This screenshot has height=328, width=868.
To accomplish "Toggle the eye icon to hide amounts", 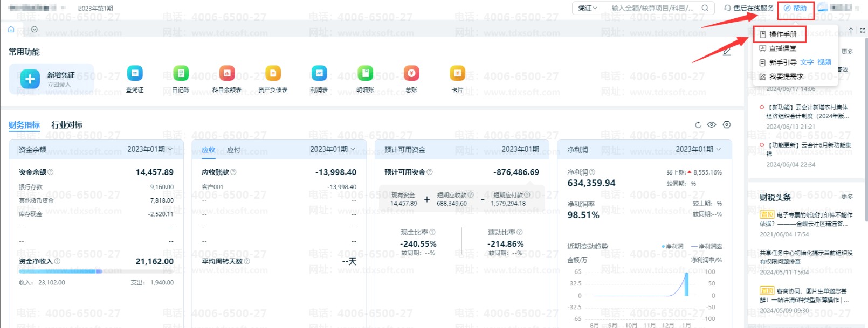I will [x=712, y=125].
